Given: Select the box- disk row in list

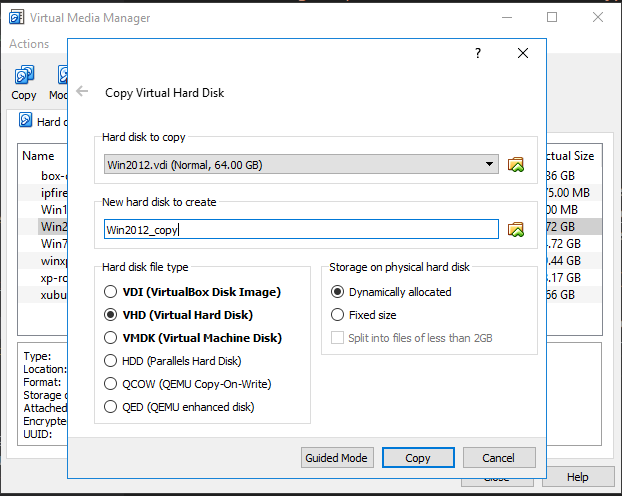Looking at the screenshot, I should click(54, 176).
